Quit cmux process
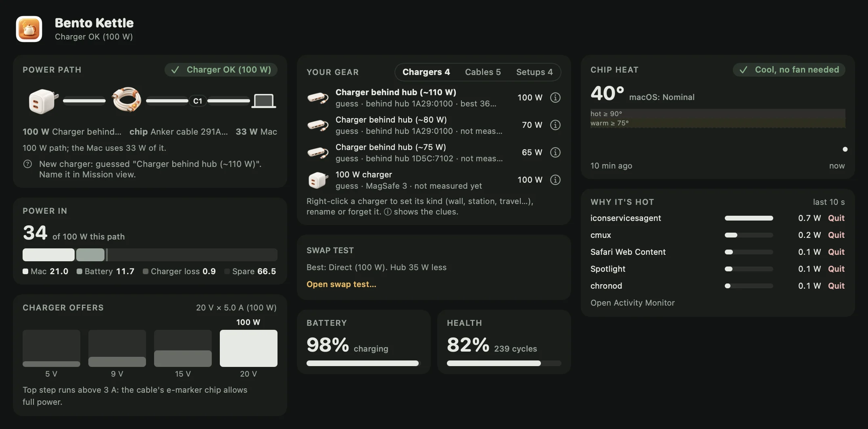 click(x=836, y=235)
